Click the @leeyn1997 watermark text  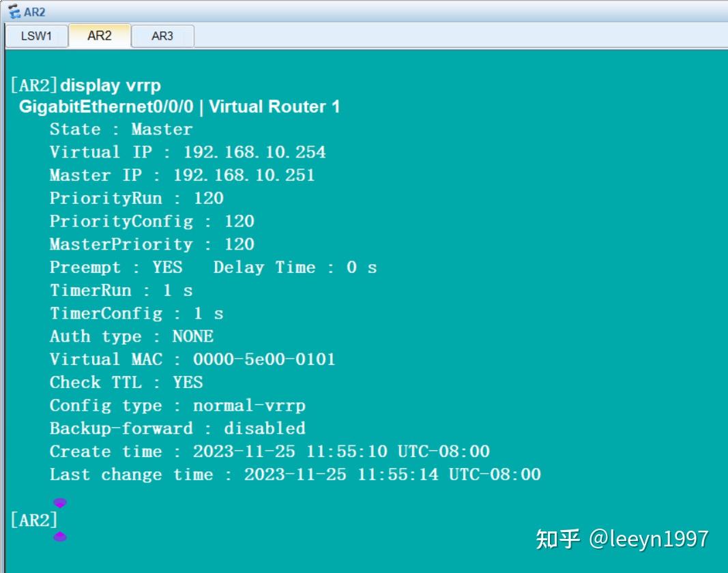[x=649, y=539]
